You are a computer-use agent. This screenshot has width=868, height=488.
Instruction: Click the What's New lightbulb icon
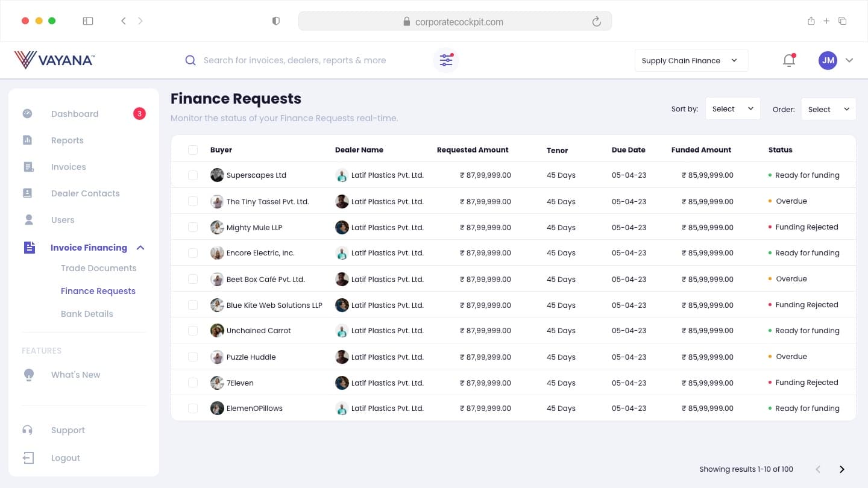[x=28, y=375]
